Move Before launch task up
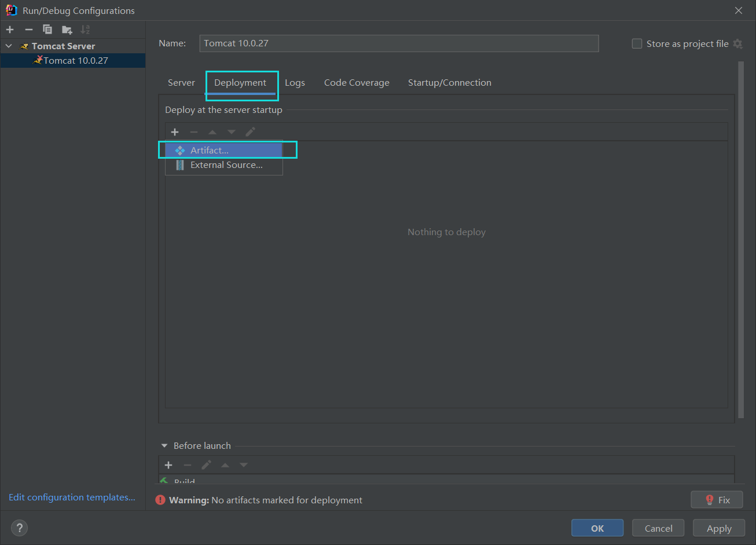 point(225,465)
